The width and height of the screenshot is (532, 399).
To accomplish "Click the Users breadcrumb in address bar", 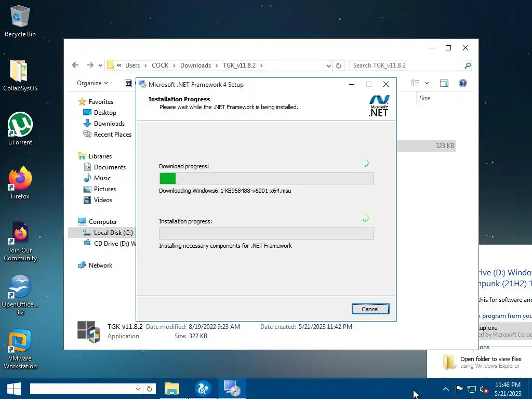I will [132, 65].
